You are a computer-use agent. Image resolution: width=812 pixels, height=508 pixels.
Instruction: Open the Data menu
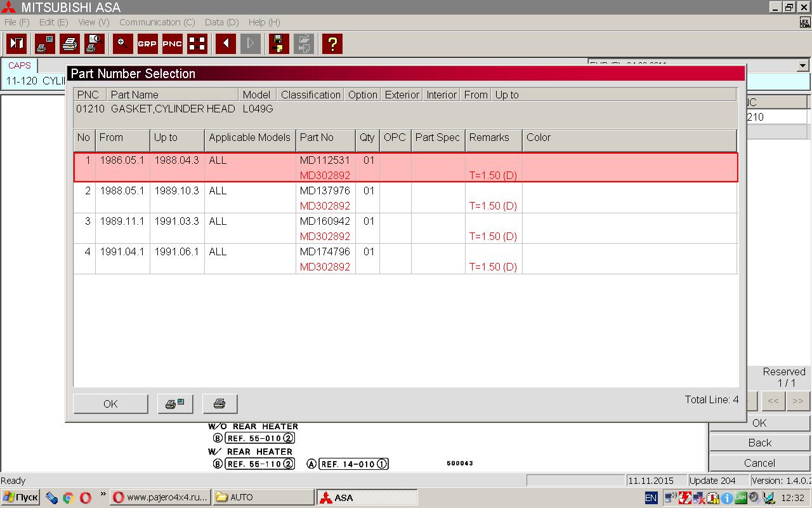[x=221, y=22]
